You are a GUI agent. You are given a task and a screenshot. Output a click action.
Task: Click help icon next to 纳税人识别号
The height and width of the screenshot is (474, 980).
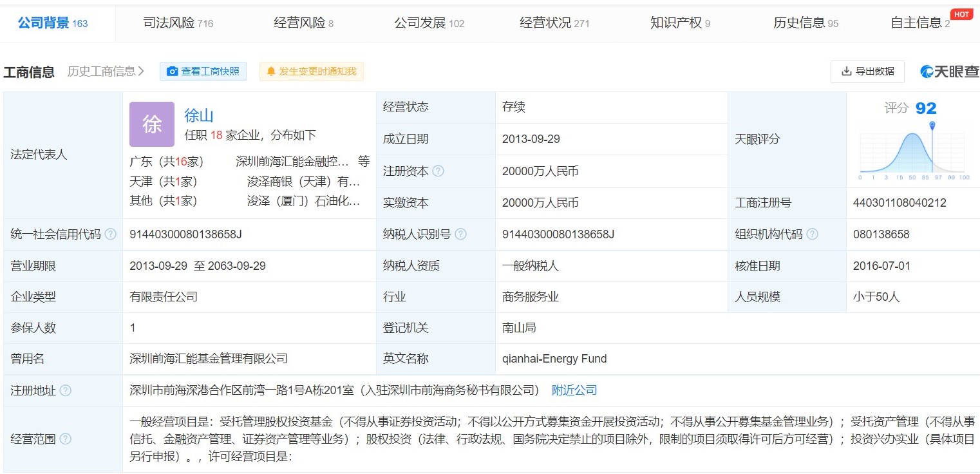pyautogui.click(x=461, y=234)
